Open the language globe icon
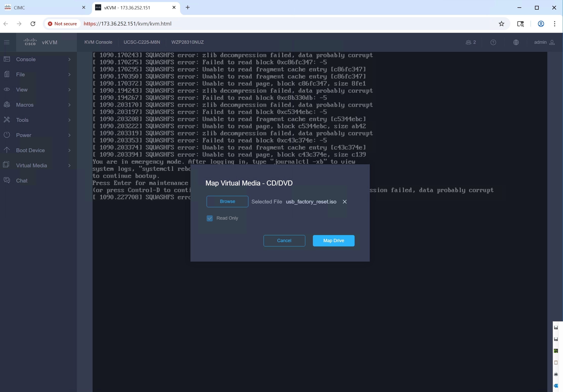Screen dimensions: 563x392 click(516, 42)
